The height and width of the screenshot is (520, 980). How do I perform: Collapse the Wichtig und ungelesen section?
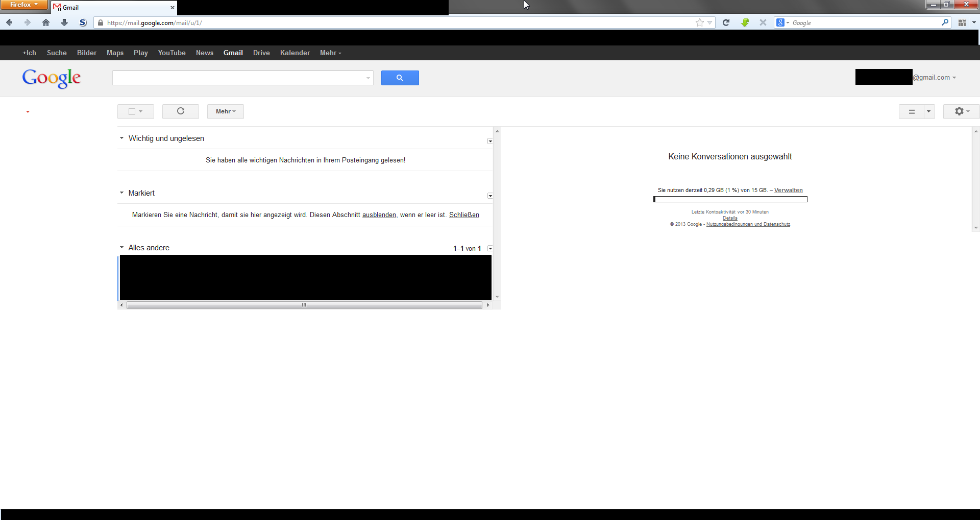click(121, 138)
